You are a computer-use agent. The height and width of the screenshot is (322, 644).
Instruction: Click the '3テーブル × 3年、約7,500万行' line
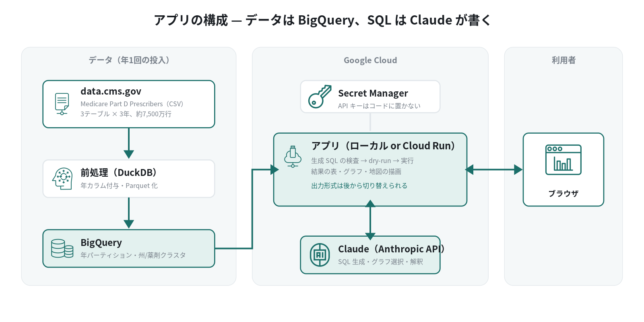[126, 114]
